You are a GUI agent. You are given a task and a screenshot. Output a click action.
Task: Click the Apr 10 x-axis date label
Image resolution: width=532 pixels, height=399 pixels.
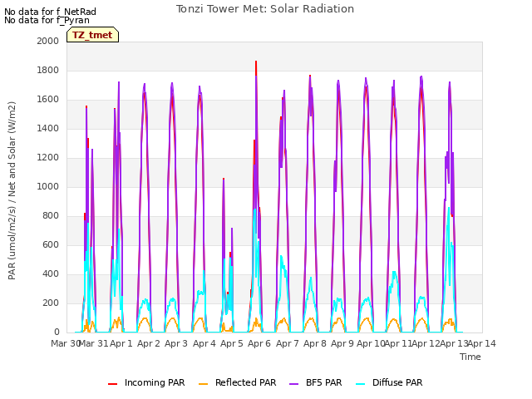coord(372,343)
